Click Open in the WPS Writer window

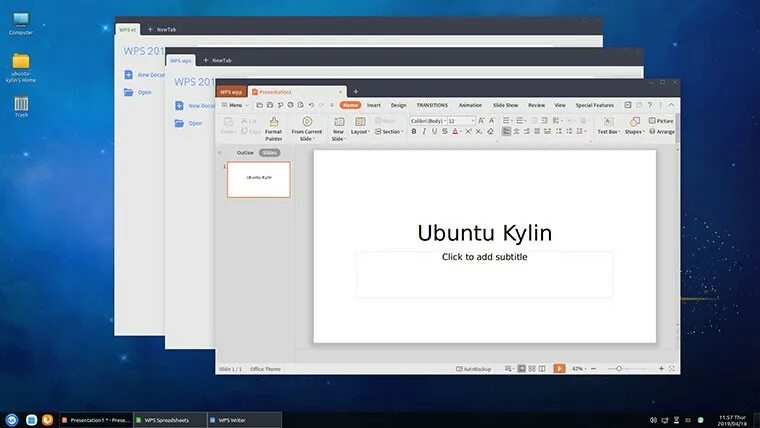(x=189, y=123)
